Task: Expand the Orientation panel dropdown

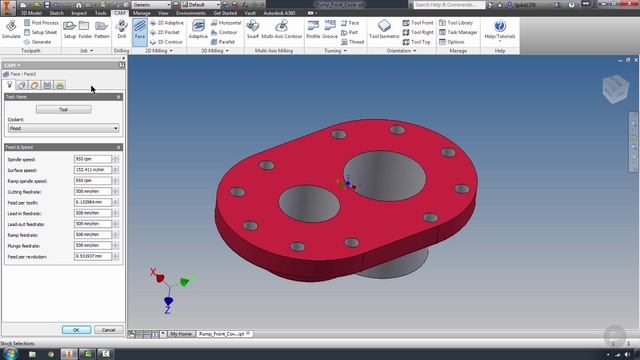Action: point(401,51)
